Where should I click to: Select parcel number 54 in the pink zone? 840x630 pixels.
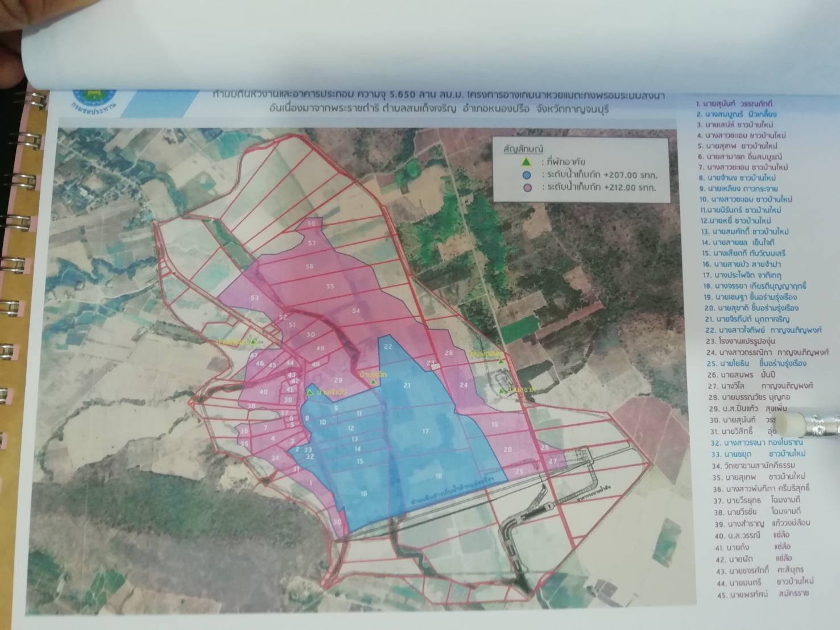(356, 310)
